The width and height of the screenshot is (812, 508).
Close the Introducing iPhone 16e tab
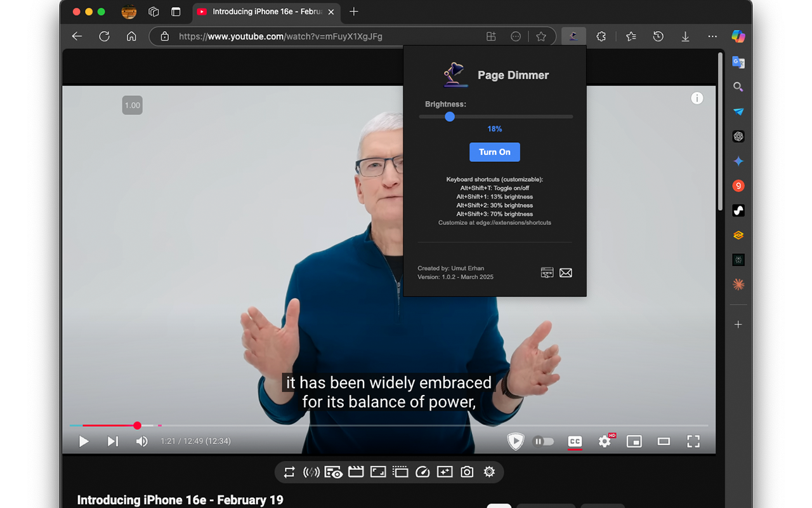(331, 11)
